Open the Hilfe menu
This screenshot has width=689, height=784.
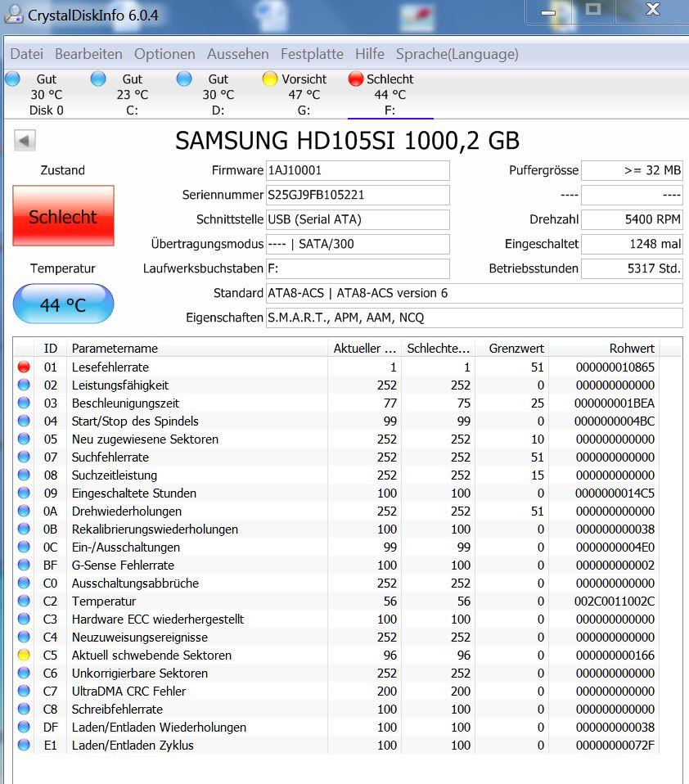370,54
